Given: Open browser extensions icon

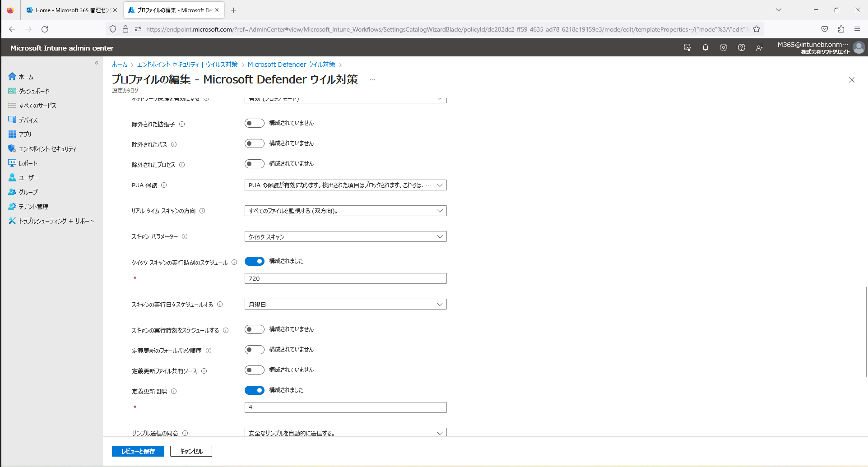Looking at the screenshot, I should 841,29.
